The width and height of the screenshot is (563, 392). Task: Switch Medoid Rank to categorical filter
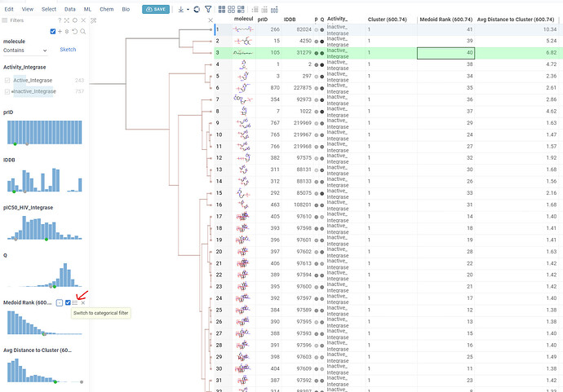[75, 303]
